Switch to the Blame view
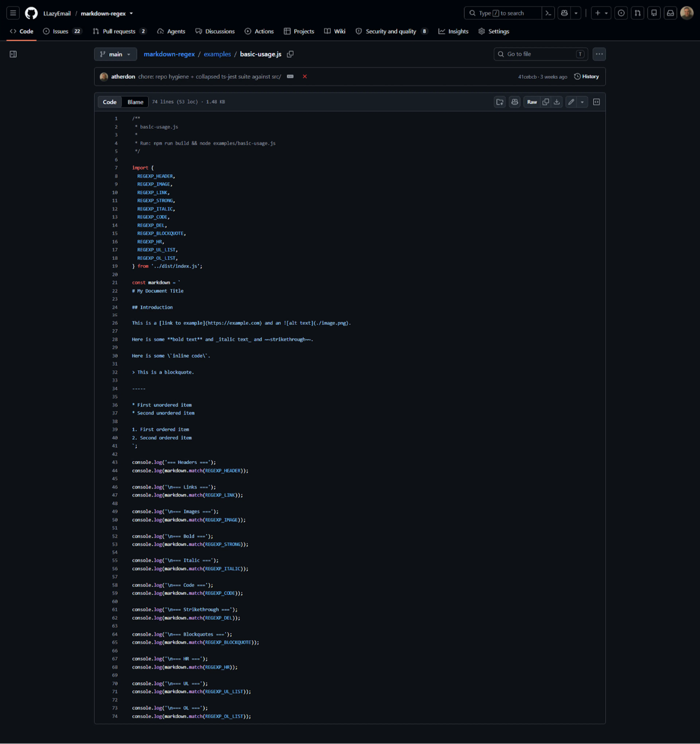The width and height of the screenshot is (700, 744). click(135, 102)
